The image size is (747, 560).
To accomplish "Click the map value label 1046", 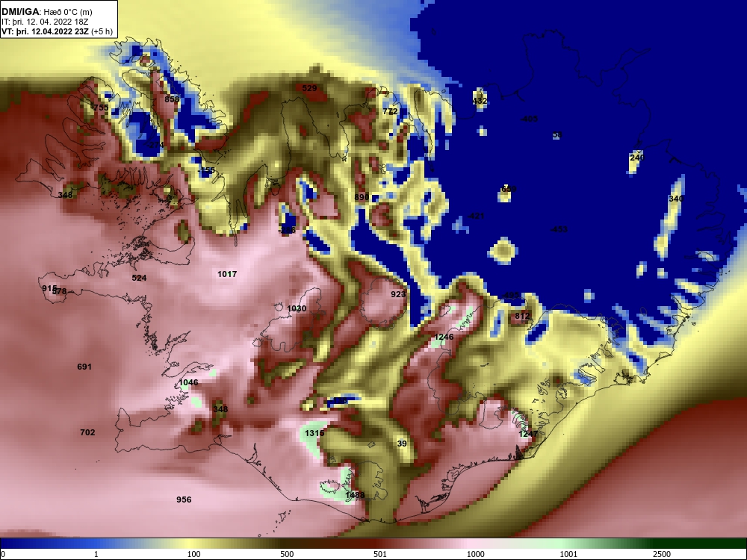I will click(188, 382).
